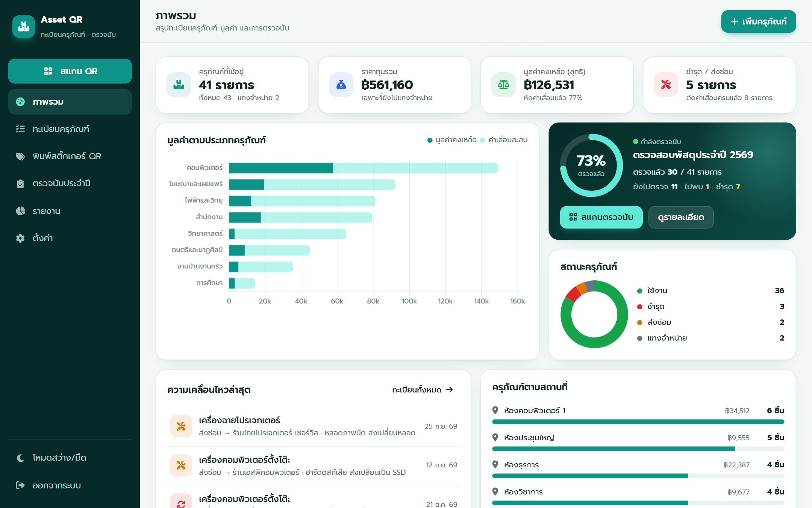Screen dimensions: 812x508
Task: Click the ห้องธุรการ progress bar
Action: pos(638,476)
